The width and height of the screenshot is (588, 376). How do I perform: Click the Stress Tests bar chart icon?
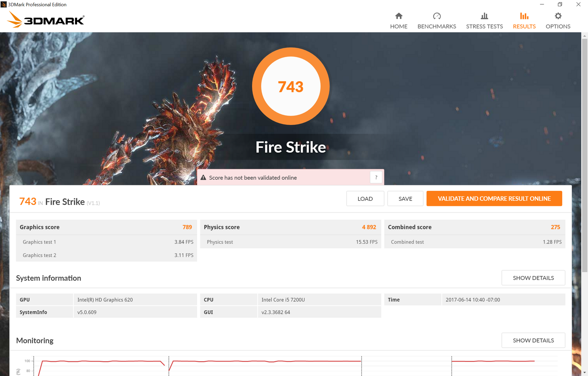(485, 16)
